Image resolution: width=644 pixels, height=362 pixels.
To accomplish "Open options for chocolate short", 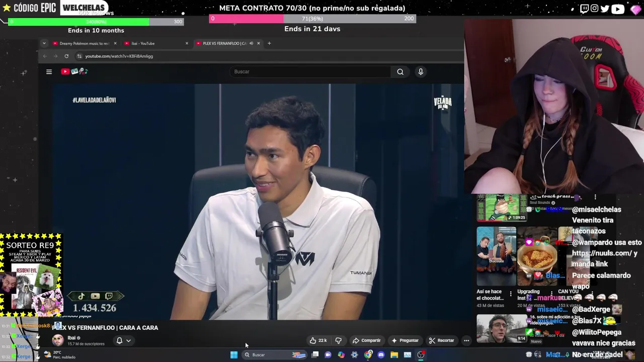I will (511, 294).
